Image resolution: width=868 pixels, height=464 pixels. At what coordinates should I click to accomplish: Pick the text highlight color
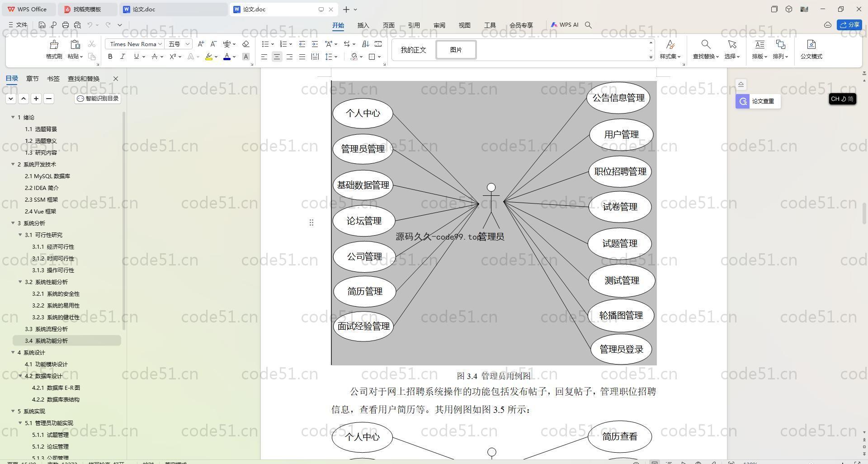point(208,57)
